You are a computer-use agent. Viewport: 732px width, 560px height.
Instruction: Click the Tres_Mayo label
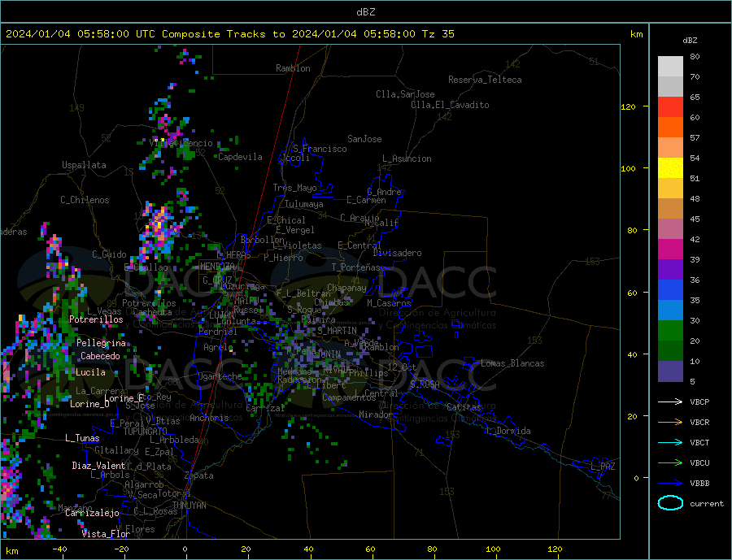coord(294,188)
